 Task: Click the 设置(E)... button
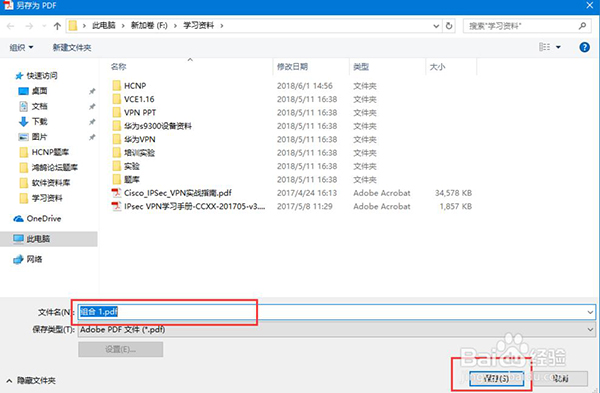pyautogui.click(x=121, y=349)
